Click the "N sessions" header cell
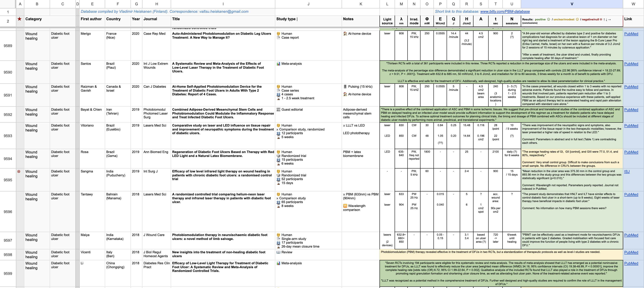 click(512, 21)
